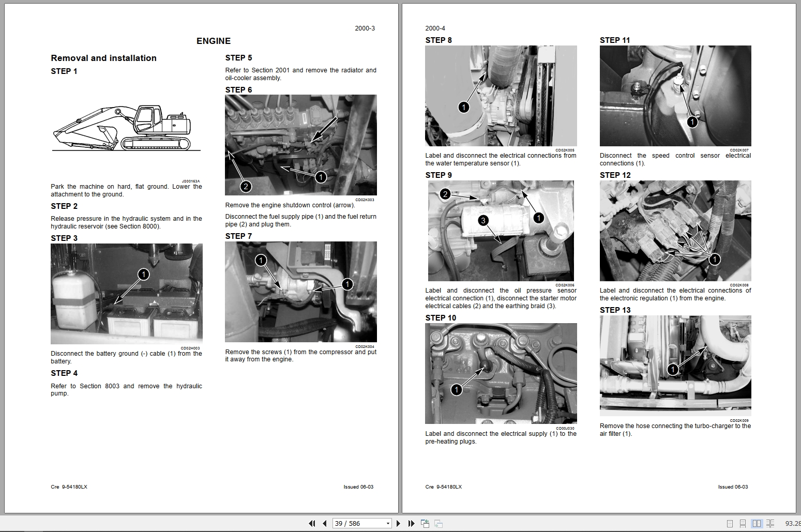Switch to facing-continuous page layout
The height and width of the screenshot is (532, 801).
pos(771,524)
